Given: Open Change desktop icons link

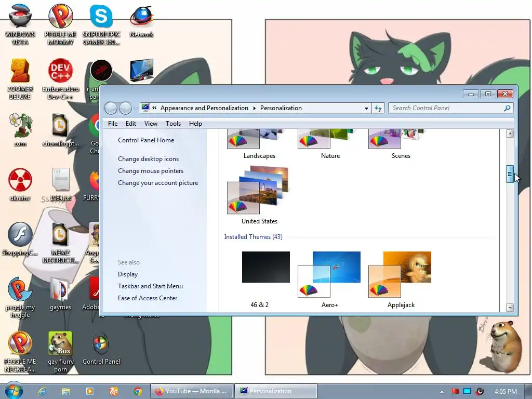Looking at the screenshot, I should pos(148,159).
